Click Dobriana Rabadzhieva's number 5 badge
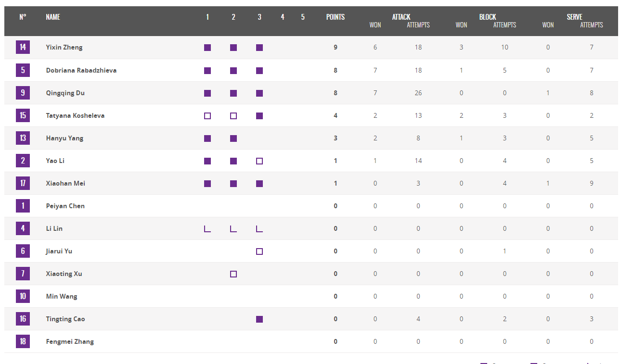 click(23, 70)
